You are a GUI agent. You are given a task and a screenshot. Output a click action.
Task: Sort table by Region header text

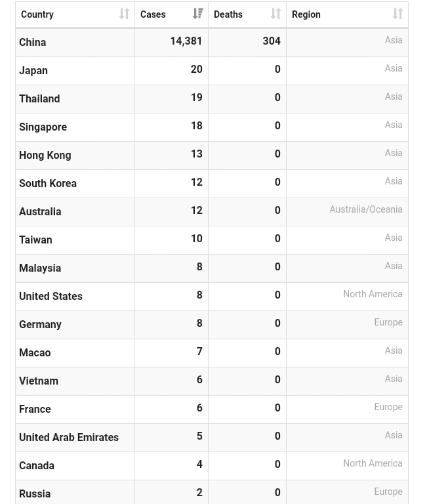[306, 14]
